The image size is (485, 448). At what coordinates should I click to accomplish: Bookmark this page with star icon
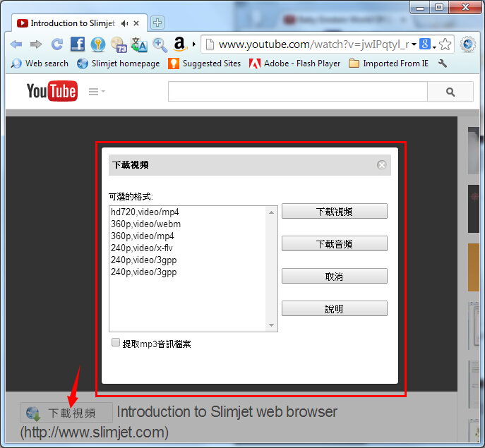click(x=445, y=44)
